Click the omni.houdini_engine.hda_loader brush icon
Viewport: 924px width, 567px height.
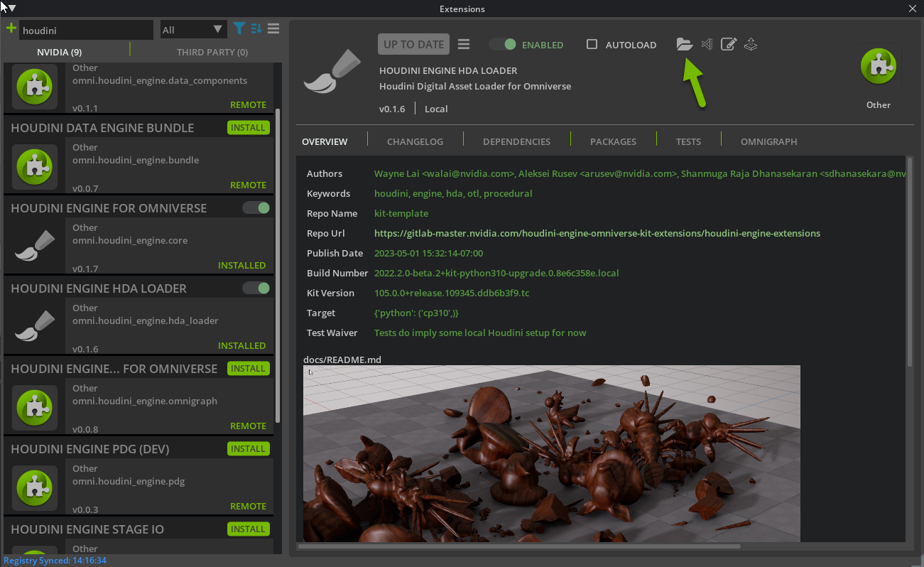click(35, 327)
